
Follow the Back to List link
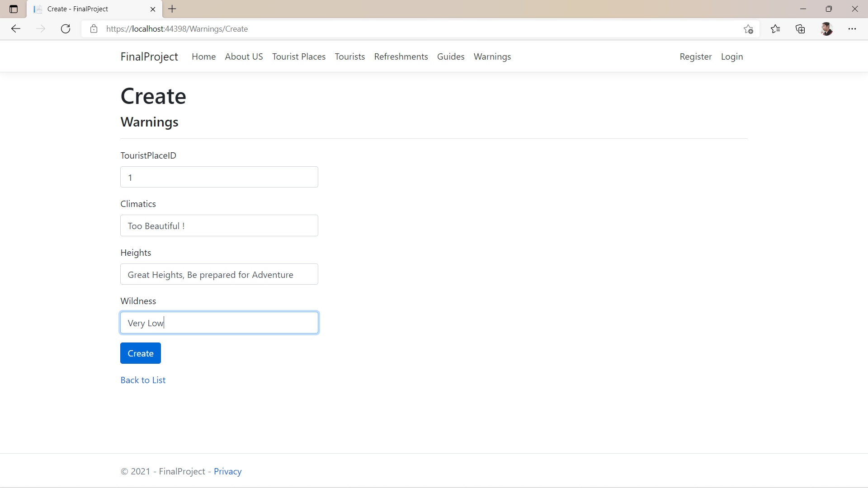pyautogui.click(x=143, y=380)
